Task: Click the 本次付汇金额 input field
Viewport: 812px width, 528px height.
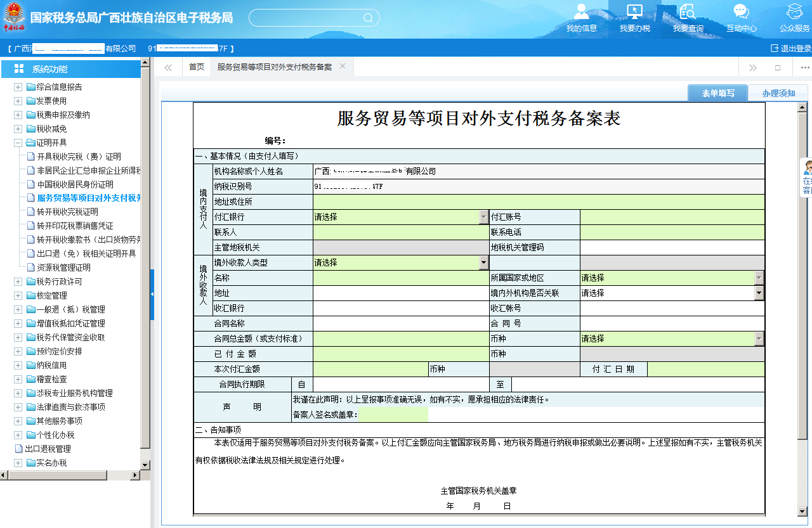Action: pyautogui.click(x=370, y=369)
